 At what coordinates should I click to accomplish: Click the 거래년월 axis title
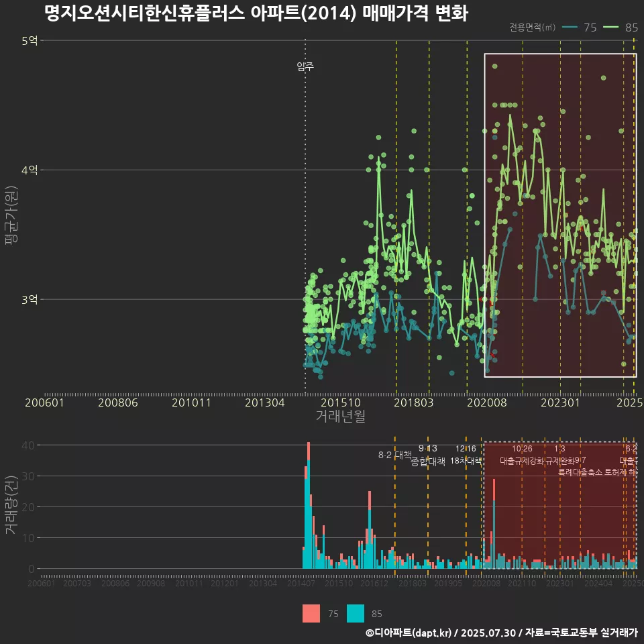coord(341,416)
